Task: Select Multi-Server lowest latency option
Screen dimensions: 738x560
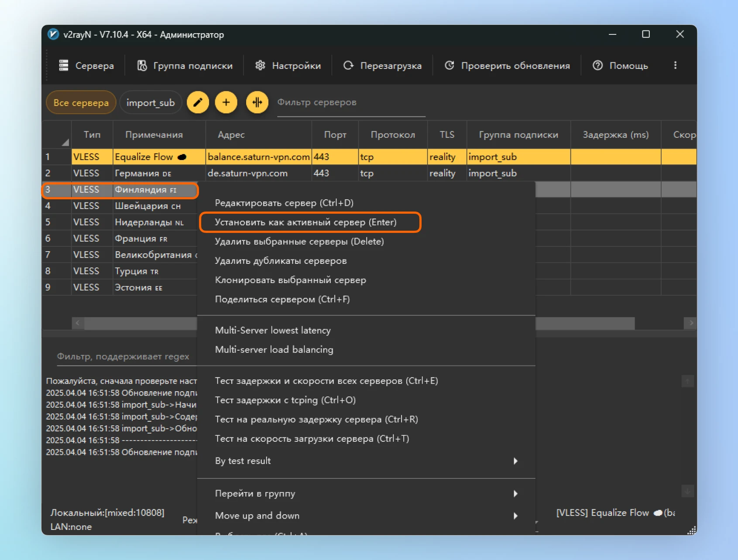Action: click(273, 331)
